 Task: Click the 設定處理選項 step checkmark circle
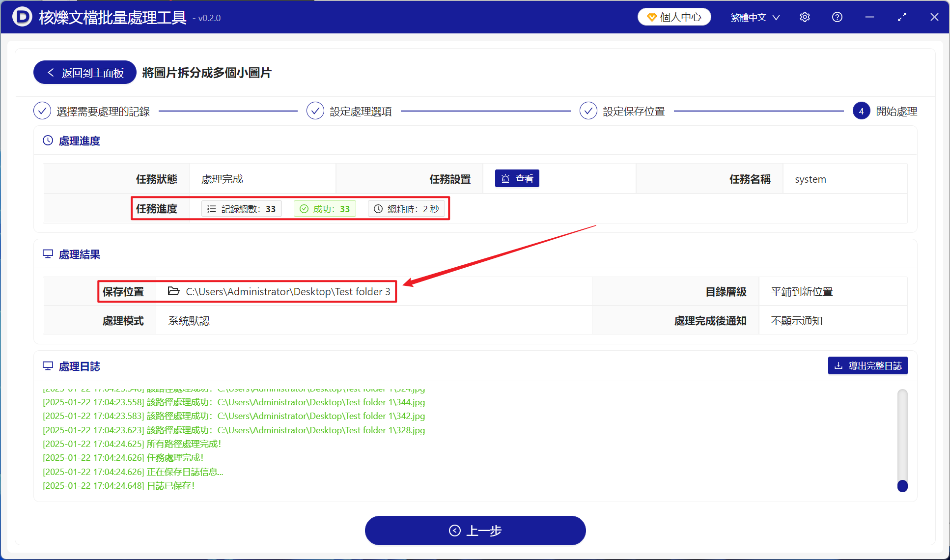[315, 111]
